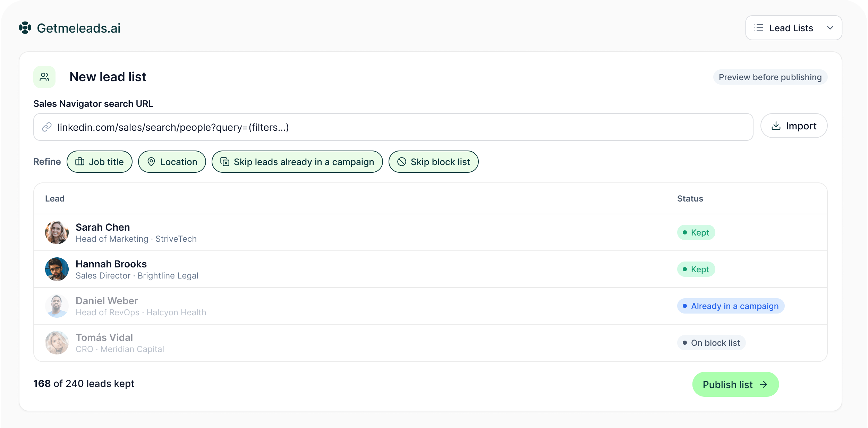Click the Already in a campaign badge
The image size is (868, 428).
click(x=731, y=306)
